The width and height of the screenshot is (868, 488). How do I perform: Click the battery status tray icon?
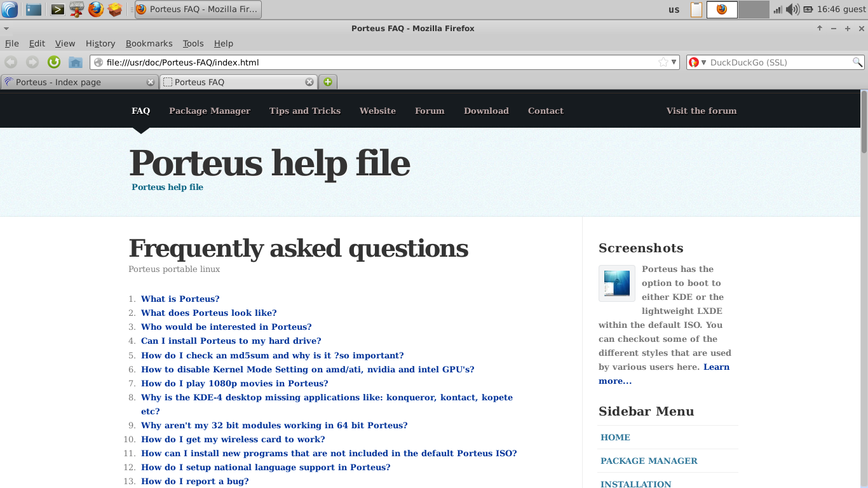click(x=808, y=10)
